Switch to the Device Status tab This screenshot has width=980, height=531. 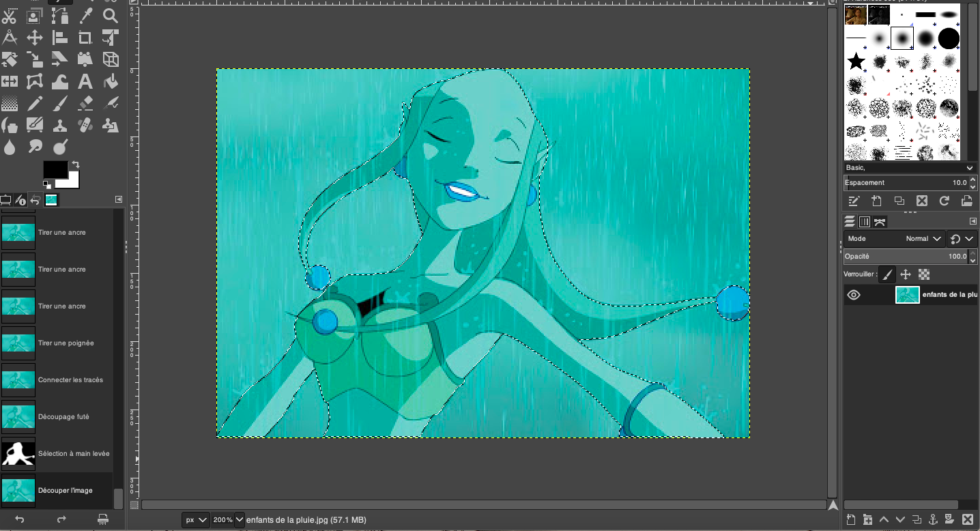point(20,200)
